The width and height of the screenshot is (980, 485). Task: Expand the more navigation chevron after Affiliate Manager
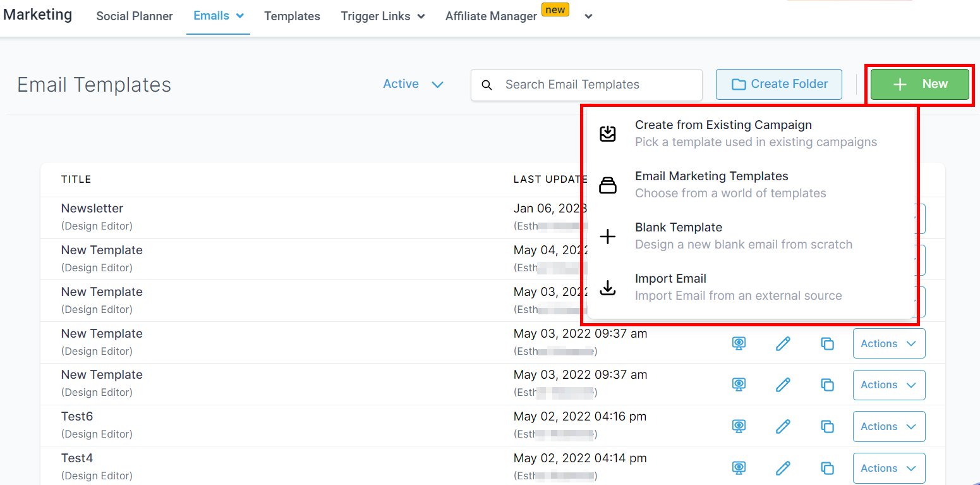point(588,16)
